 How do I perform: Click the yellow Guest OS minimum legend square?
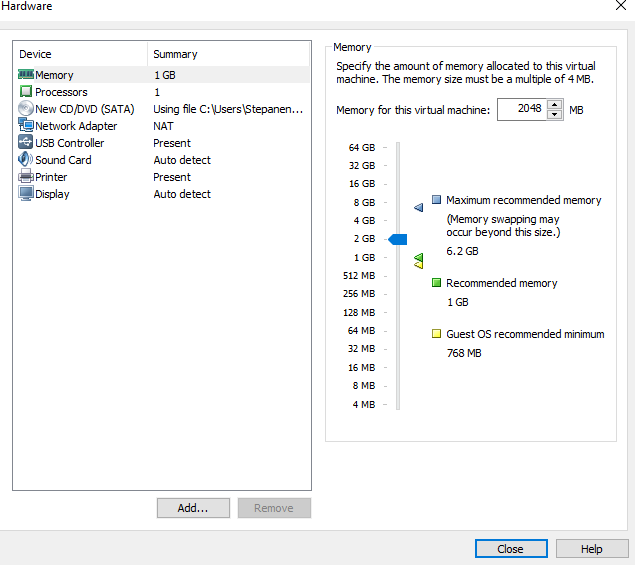[436, 334]
